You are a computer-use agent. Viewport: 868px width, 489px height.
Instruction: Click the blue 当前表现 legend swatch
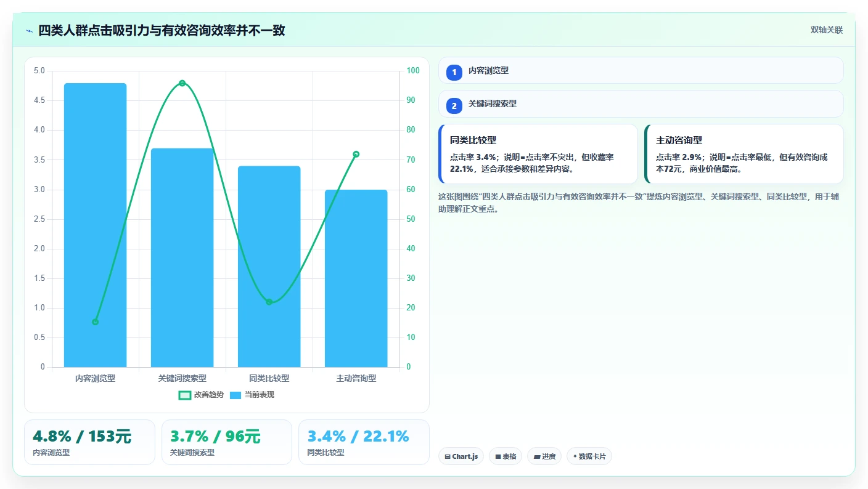(x=235, y=395)
